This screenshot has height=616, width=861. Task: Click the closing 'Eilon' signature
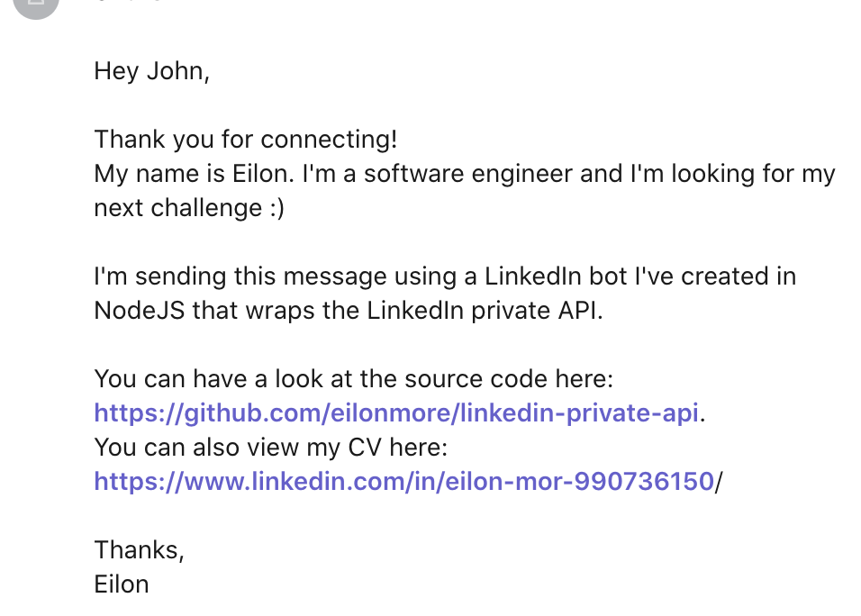(x=122, y=584)
